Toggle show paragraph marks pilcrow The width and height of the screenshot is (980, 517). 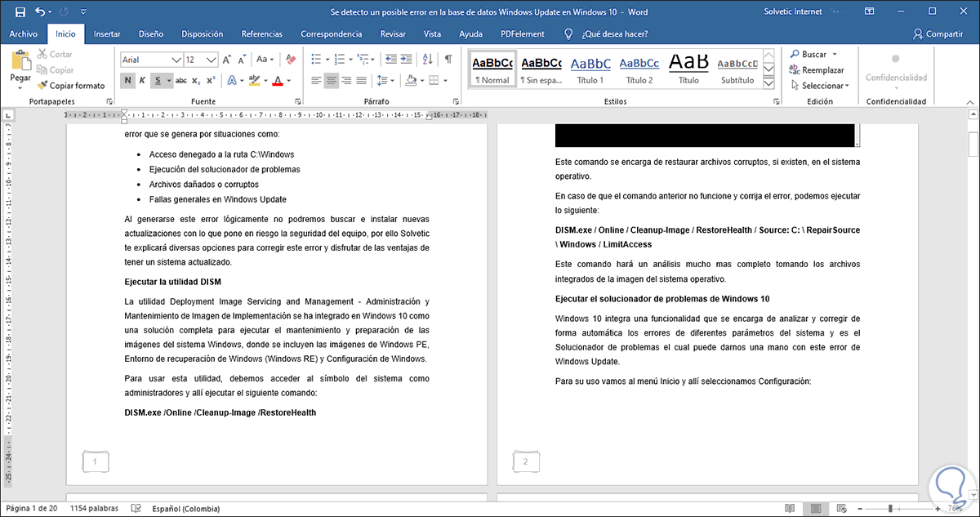pos(448,60)
